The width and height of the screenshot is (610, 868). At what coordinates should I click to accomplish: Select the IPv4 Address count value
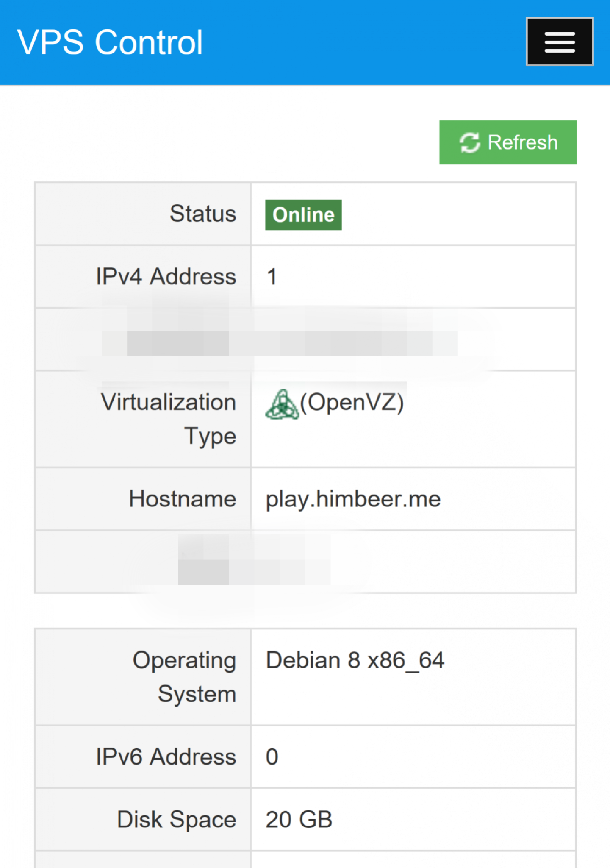click(272, 277)
